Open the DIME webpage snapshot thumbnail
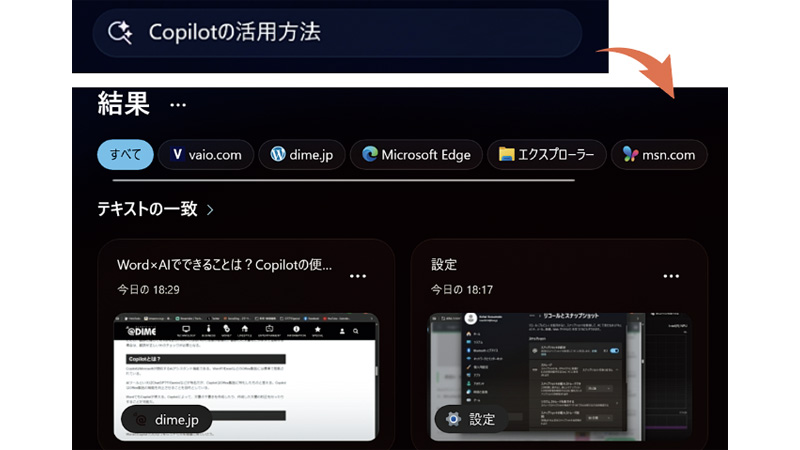Screen dimensions: 800x450 (246, 377)
